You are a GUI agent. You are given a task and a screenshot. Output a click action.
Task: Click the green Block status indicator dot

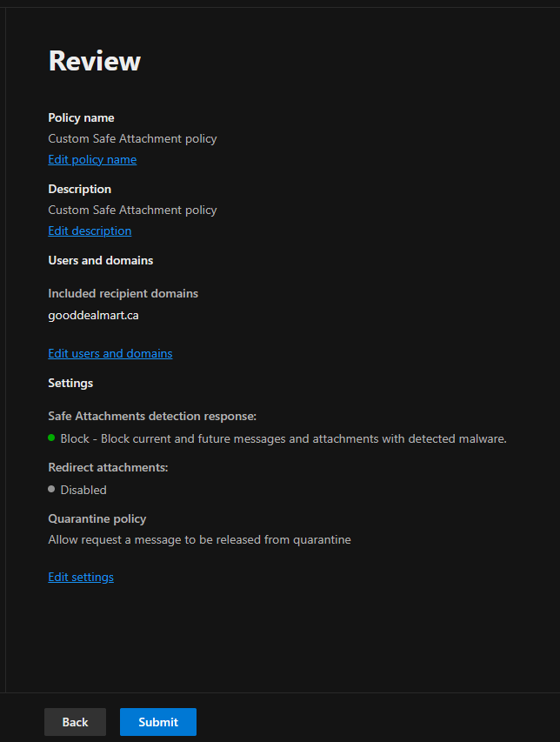pos(51,438)
